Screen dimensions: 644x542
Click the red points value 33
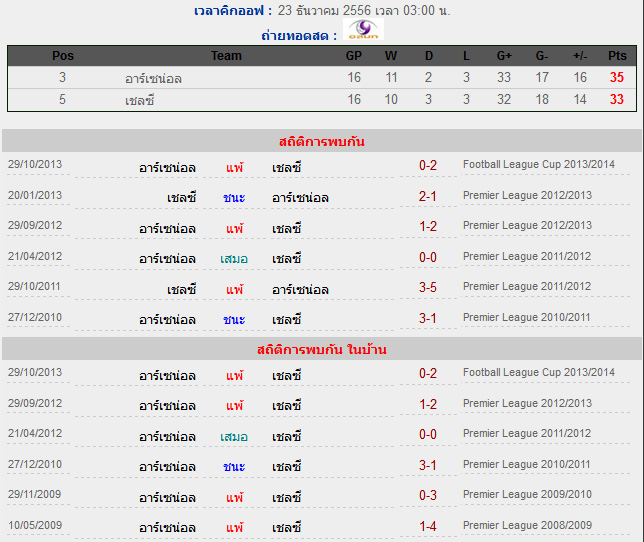coord(616,99)
